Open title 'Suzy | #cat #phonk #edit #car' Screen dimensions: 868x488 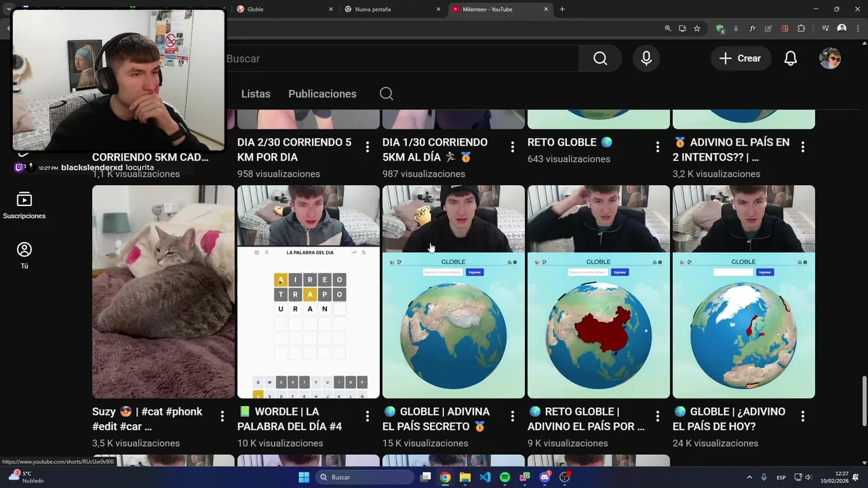click(x=147, y=419)
